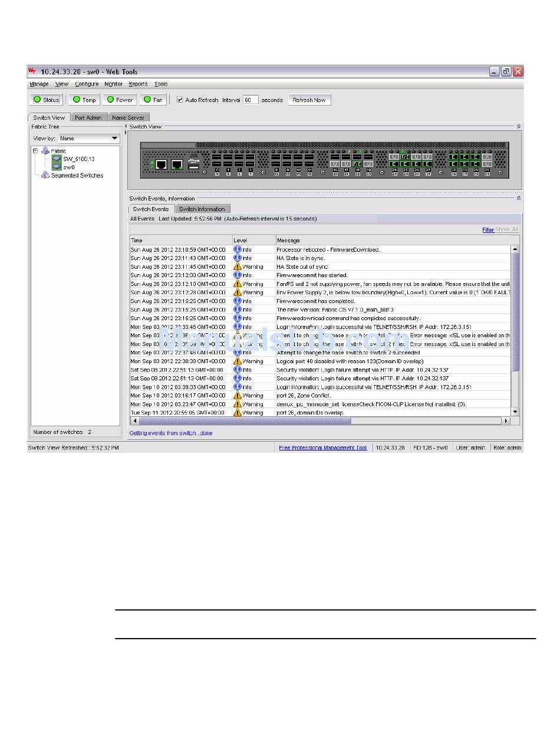Click the events table horizontal scrollbar thumb

pyautogui.click(x=244, y=420)
